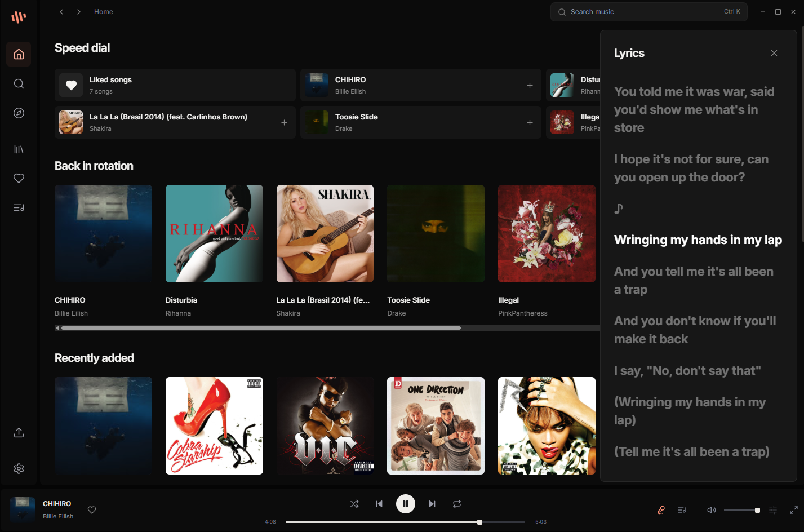Skip to the previous track
804x532 pixels.
(x=379, y=504)
